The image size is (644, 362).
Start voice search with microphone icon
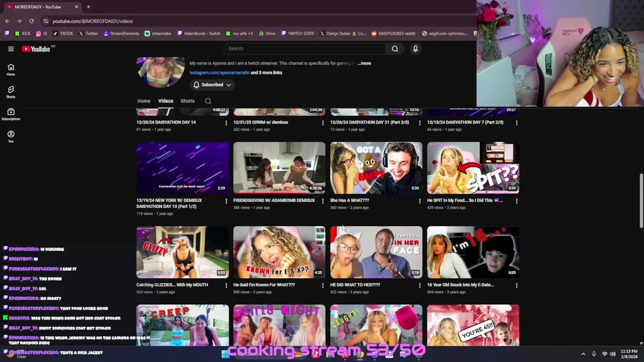point(415,49)
